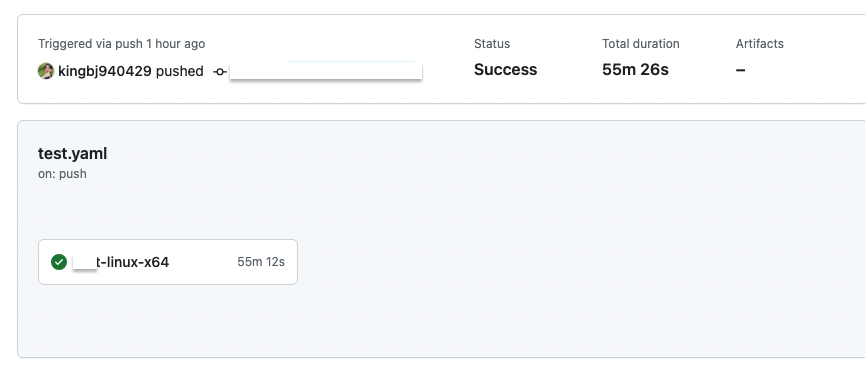This screenshot has width=865, height=376.
Task: Click the Triggered via push 1 hour ago text
Action: pyautogui.click(x=121, y=44)
